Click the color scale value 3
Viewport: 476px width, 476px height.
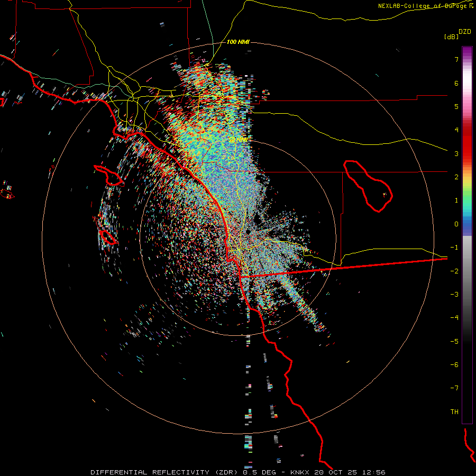[x=456, y=153]
